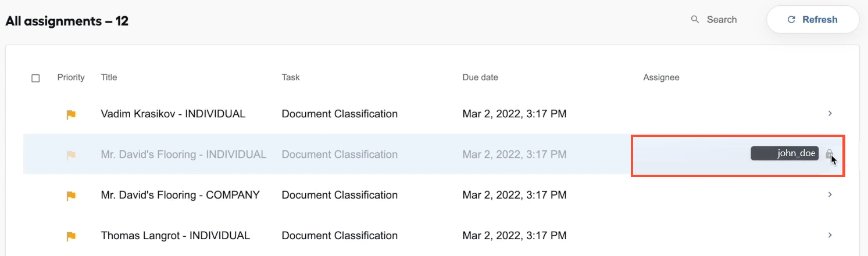868x256 pixels.
Task: Tick the select-all checkbox in the header
Action: [x=35, y=78]
